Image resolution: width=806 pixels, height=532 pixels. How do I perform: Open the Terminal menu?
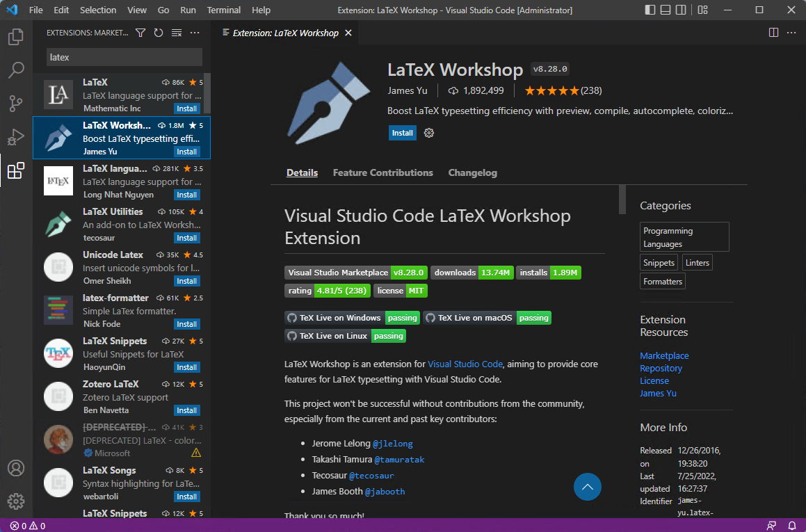223,10
